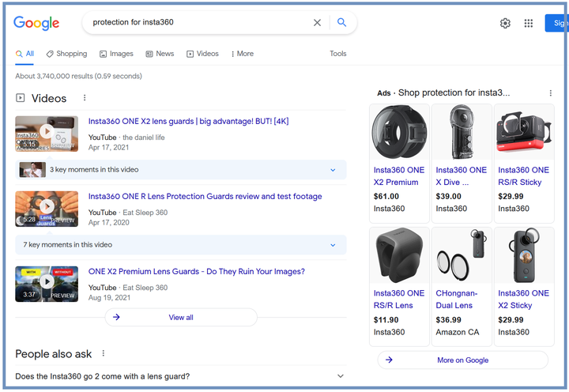Click the Insta360 ONE X2 Premium product image
The height and width of the screenshot is (392, 569).
[399, 132]
